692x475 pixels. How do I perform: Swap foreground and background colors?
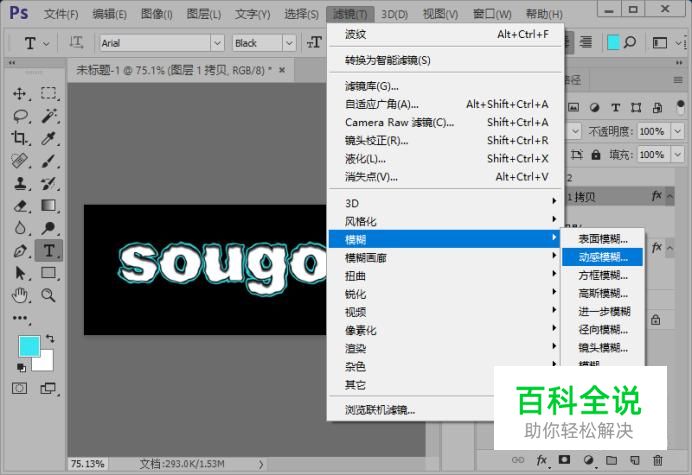pyautogui.click(x=50, y=339)
